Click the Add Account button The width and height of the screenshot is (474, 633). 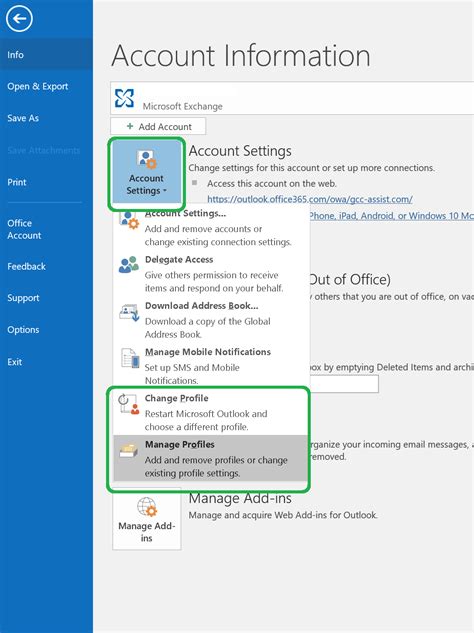pos(158,126)
